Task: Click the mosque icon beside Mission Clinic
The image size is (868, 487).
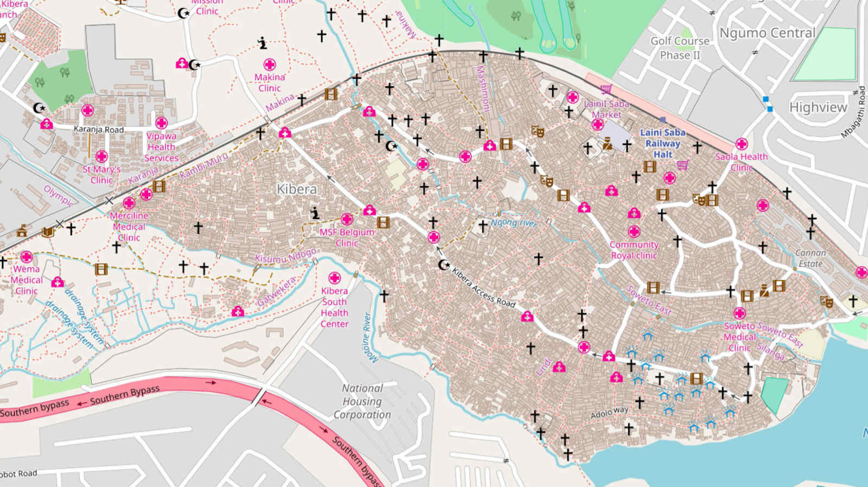Action: [184, 13]
